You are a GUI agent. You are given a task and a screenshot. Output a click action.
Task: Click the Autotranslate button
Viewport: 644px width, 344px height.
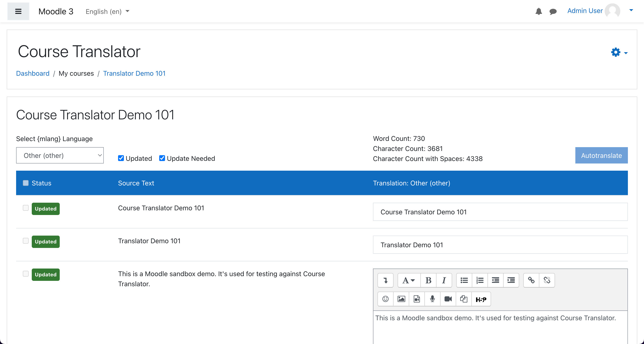[x=601, y=155]
